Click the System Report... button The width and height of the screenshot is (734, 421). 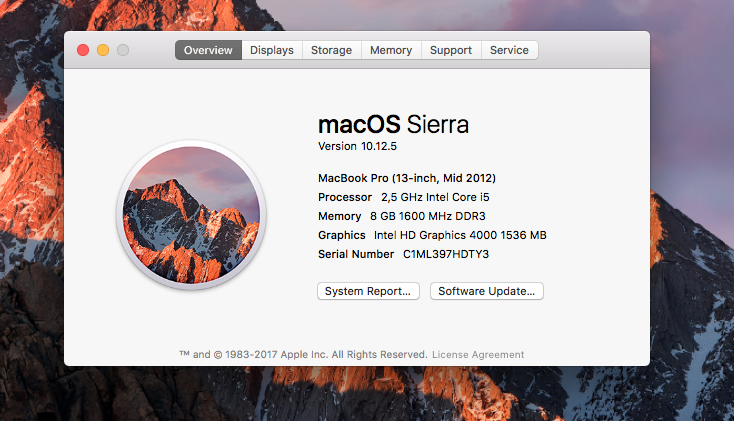(x=368, y=291)
